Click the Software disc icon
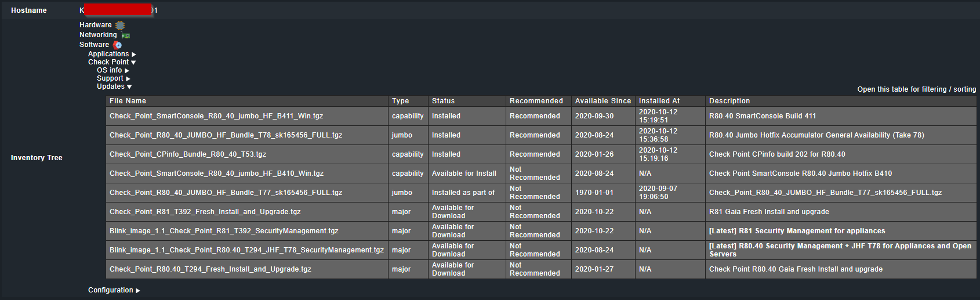Screen dimensions: 980x300 pyautogui.click(x=118, y=45)
